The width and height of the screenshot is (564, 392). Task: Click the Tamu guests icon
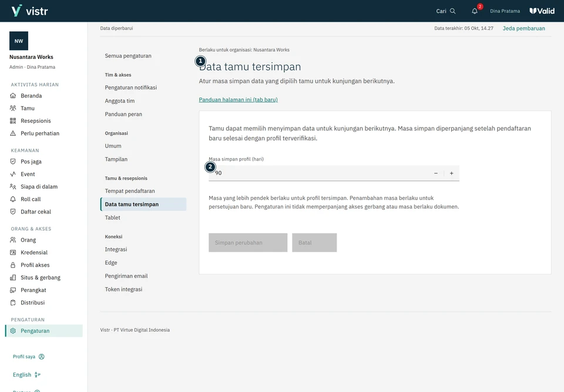click(13, 108)
